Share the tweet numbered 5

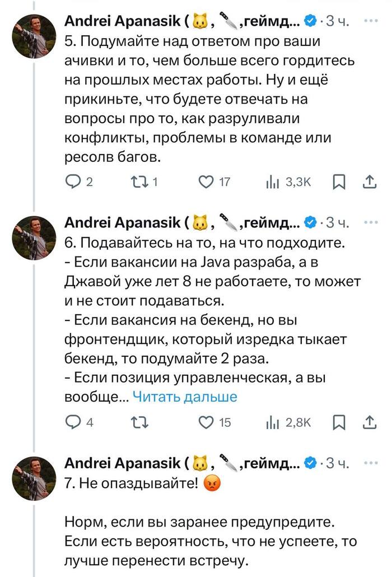[x=370, y=182]
